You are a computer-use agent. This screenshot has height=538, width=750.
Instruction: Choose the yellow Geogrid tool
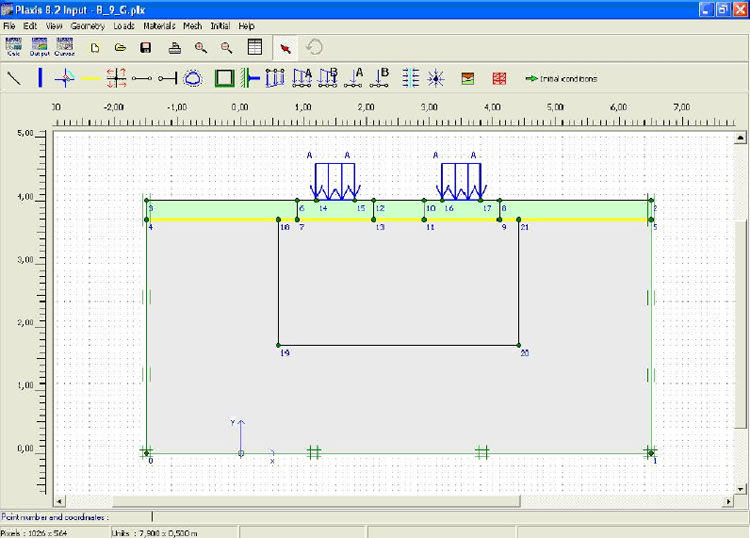(91, 77)
